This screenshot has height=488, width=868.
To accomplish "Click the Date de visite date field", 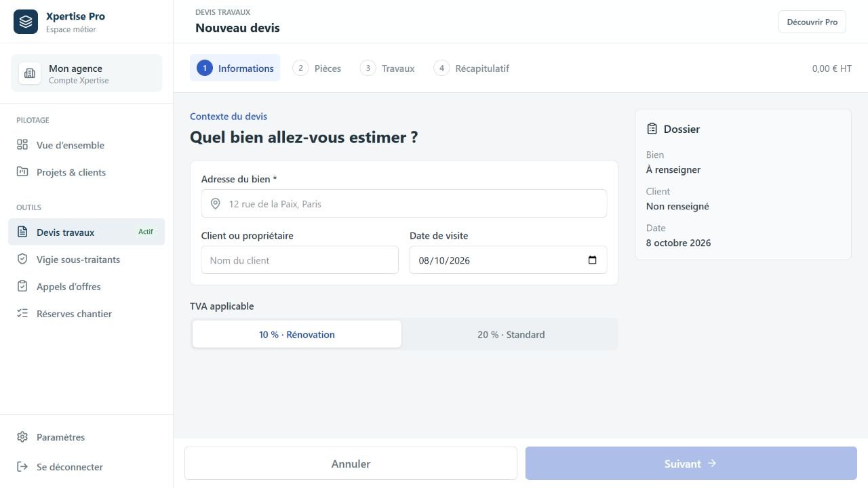I will (509, 260).
